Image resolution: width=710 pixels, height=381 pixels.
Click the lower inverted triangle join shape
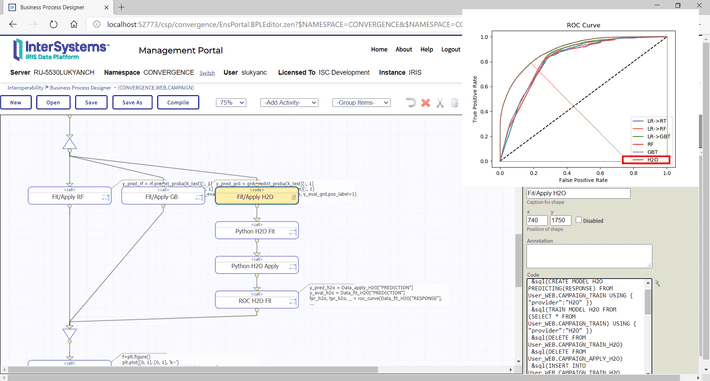point(69,334)
